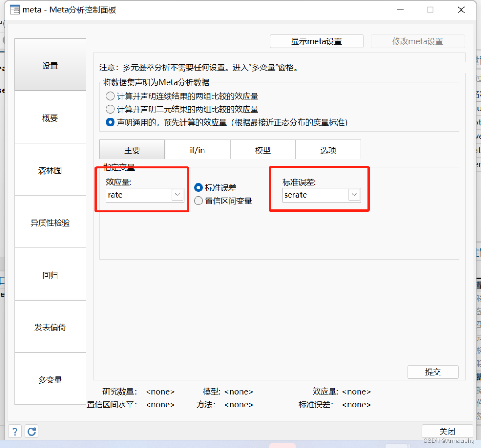Switch to the if/in tab
481x448 pixels.
pos(197,149)
